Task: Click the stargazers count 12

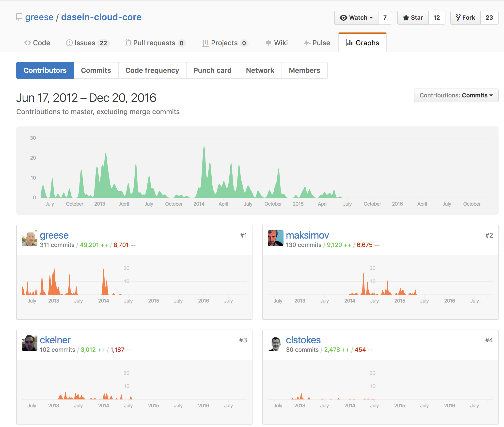Action: [437, 18]
